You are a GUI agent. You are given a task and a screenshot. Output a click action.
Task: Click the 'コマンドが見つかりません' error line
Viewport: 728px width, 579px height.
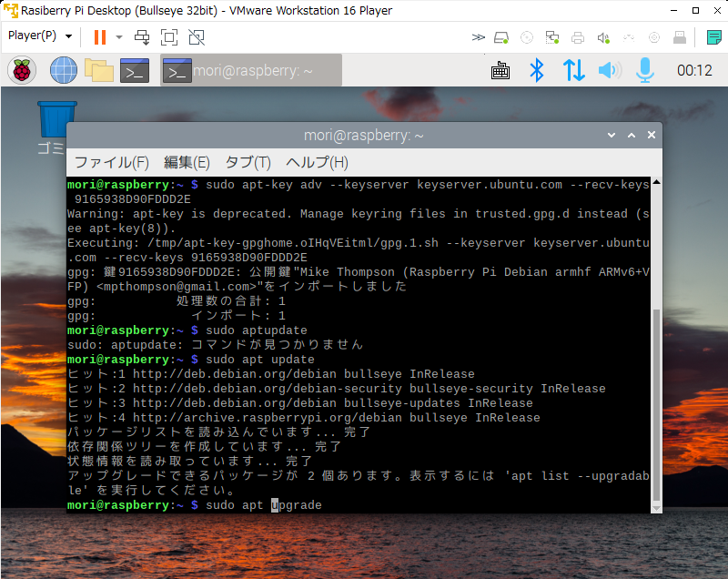216,344
